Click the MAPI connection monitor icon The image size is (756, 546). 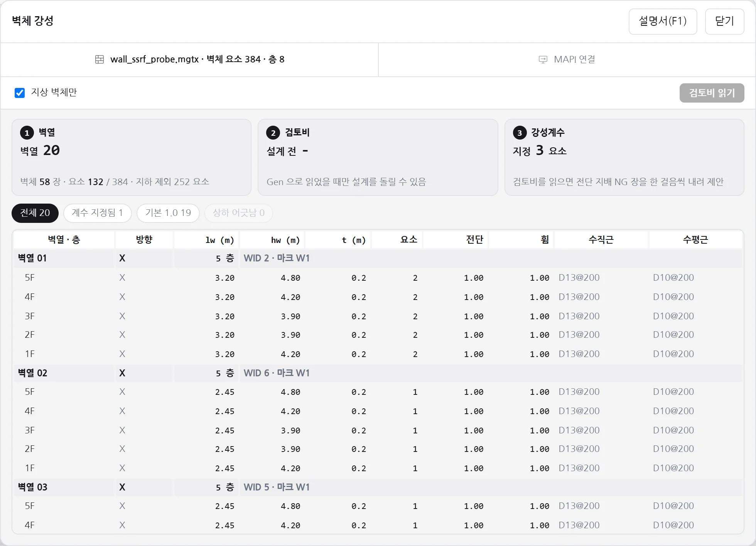[543, 59]
